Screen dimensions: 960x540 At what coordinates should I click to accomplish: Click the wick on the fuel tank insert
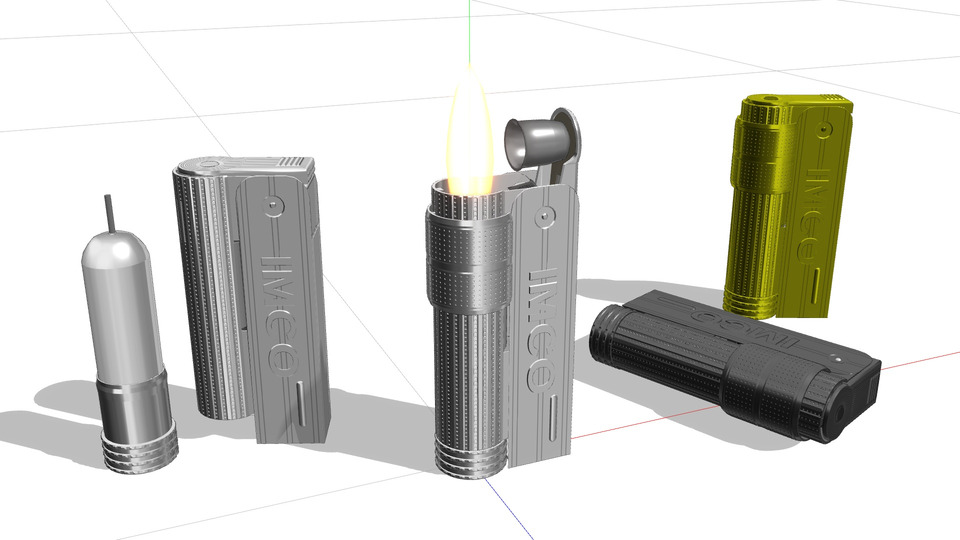point(108,213)
